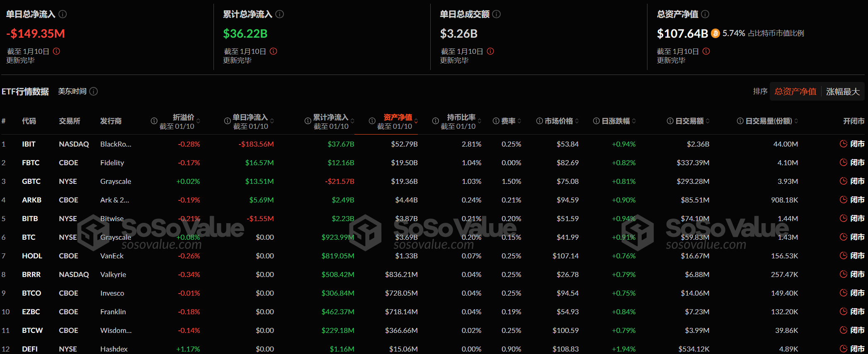Screen dimensions: 868x354
Task: Select the 总资产净值 sort option
Action: coord(795,92)
